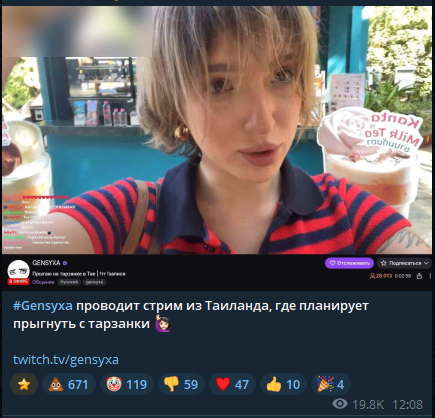
Task: Select the Русский language tag
Action: pos(69,282)
